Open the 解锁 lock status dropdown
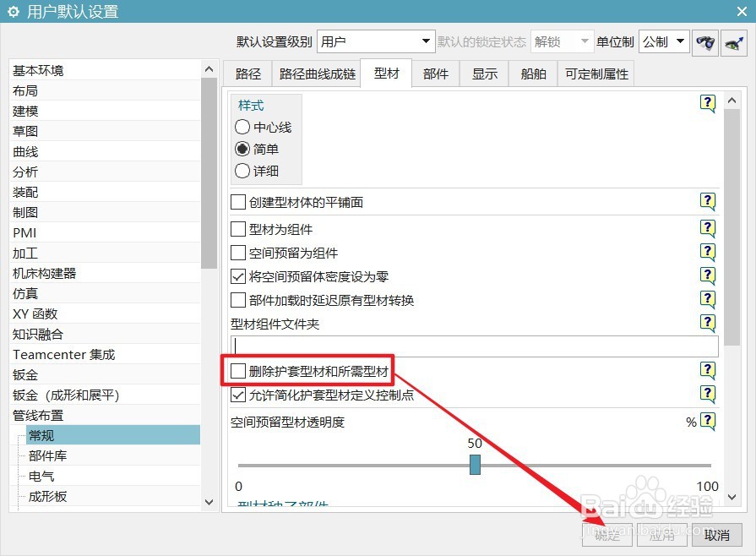This screenshot has height=556, width=756. tap(562, 41)
